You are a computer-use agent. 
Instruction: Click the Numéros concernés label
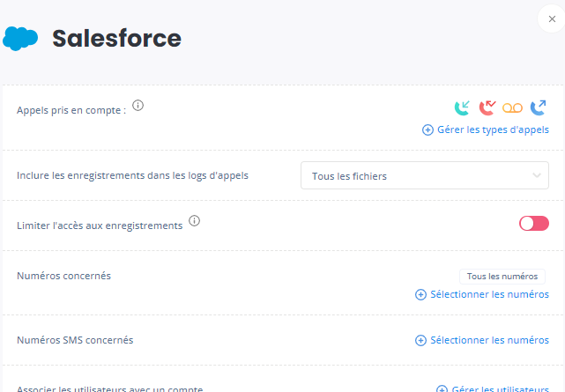63,276
